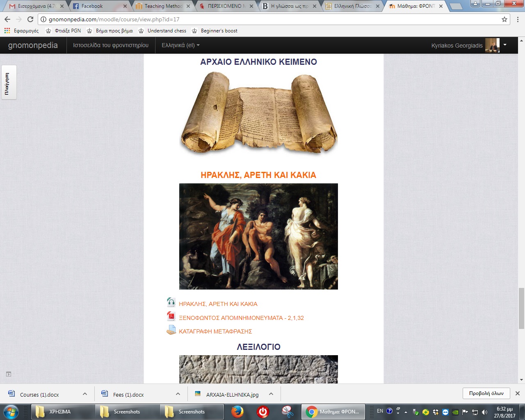
Task: Open the Kyriakos Georgiadis user menu arrow
Action: pos(505,45)
